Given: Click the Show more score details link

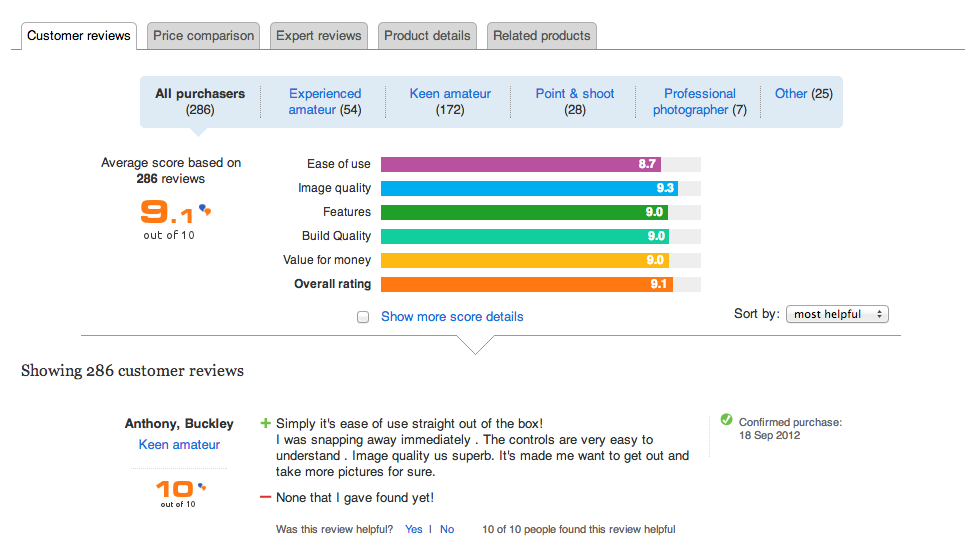Looking at the screenshot, I should pos(452,317).
